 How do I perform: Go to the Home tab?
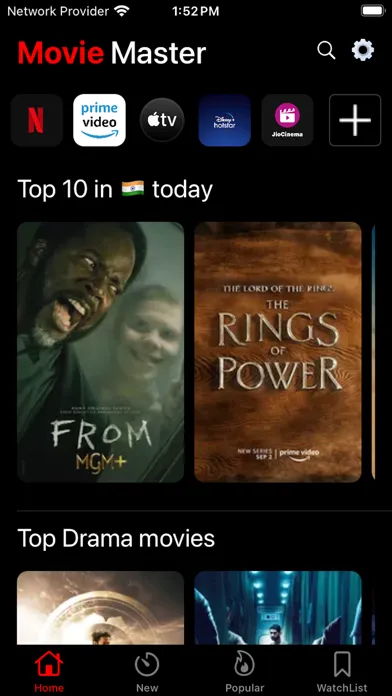pyautogui.click(x=49, y=671)
